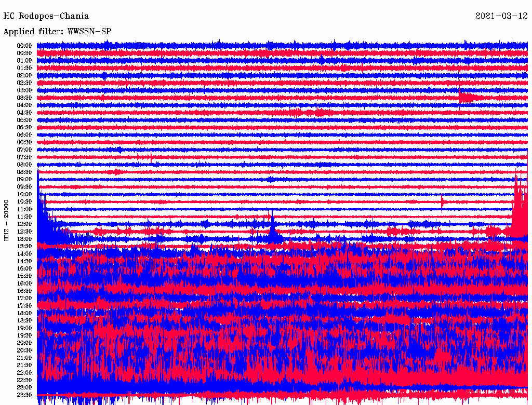Click the '06:30' time label
Viewport: 532px width, 405px height.
point(24,142)
